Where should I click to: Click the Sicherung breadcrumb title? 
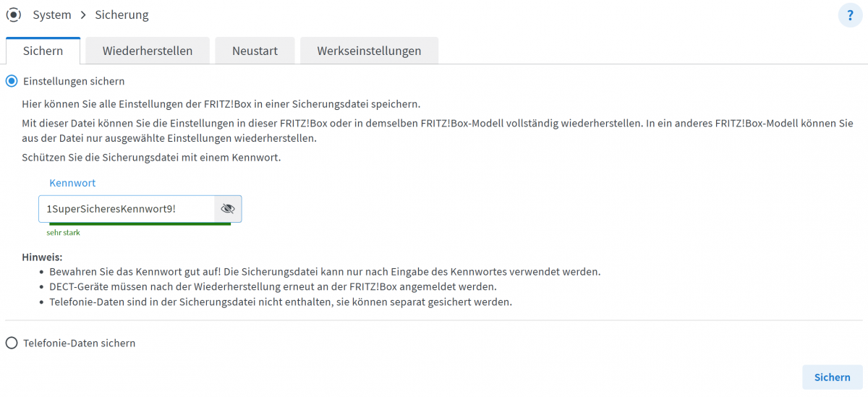click(122, 15)
